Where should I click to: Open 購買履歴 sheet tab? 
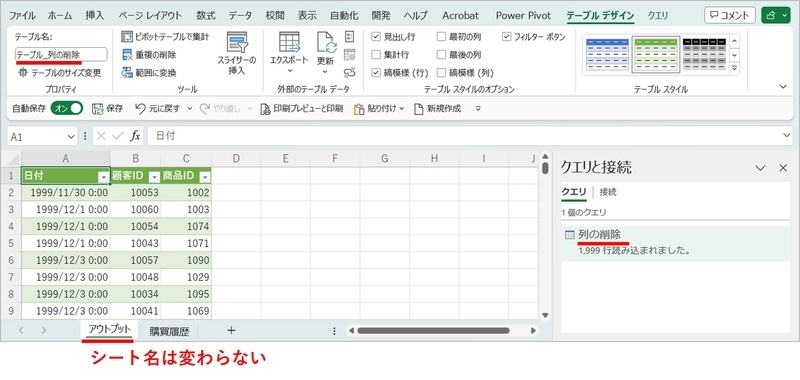coord(169,332)
